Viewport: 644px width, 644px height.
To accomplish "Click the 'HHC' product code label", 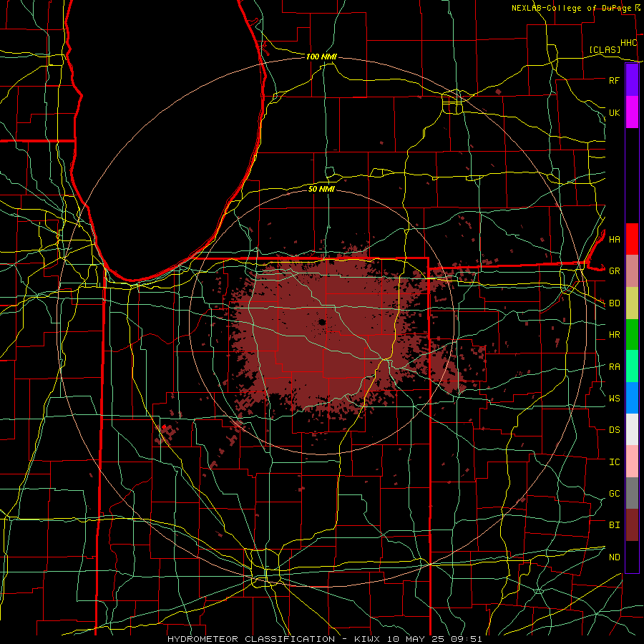I will coord(628,43).
